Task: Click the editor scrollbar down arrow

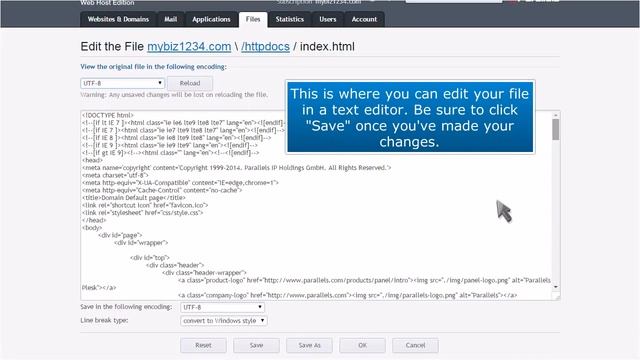Action: coord(556,287)
